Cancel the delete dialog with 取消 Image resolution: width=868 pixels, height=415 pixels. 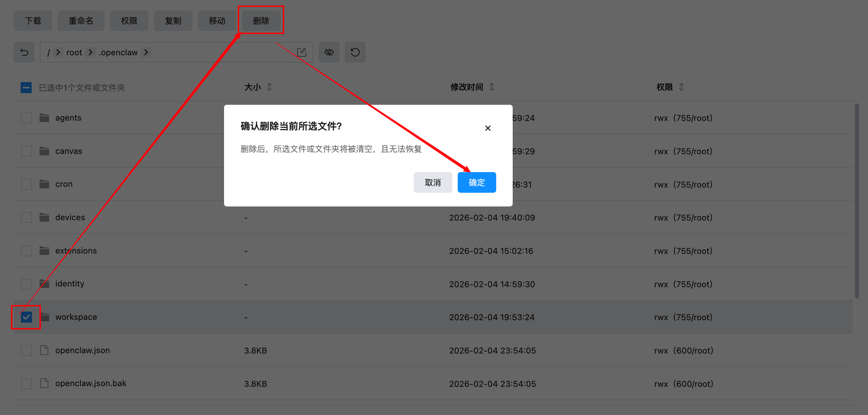click(433, 182)
